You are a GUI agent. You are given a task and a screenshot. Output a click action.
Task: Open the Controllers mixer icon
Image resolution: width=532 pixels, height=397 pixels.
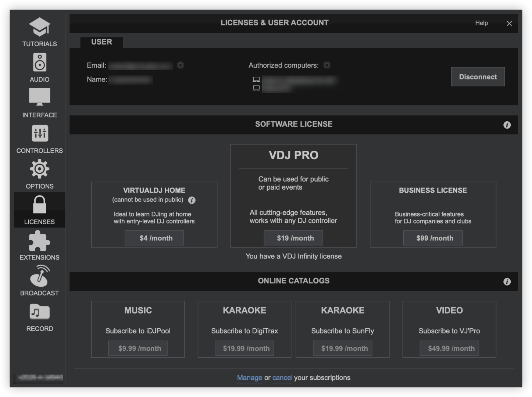coord(39,133)
